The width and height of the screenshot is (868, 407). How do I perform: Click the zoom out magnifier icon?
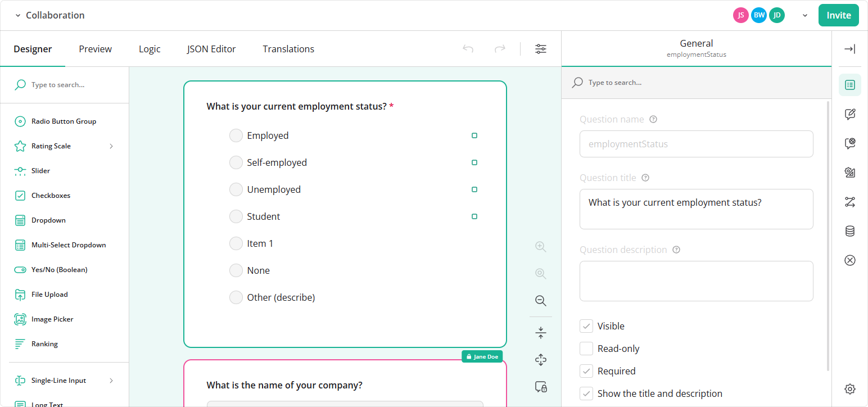point(541,301)
